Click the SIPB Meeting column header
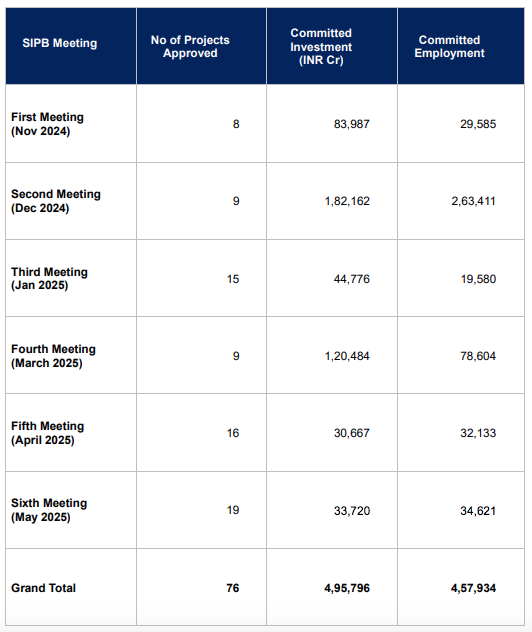The image size is (532, 632). click(60, 43)
